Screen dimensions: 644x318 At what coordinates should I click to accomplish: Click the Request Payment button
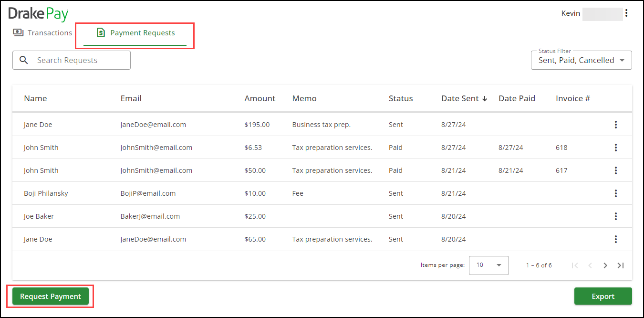(50, 296)
